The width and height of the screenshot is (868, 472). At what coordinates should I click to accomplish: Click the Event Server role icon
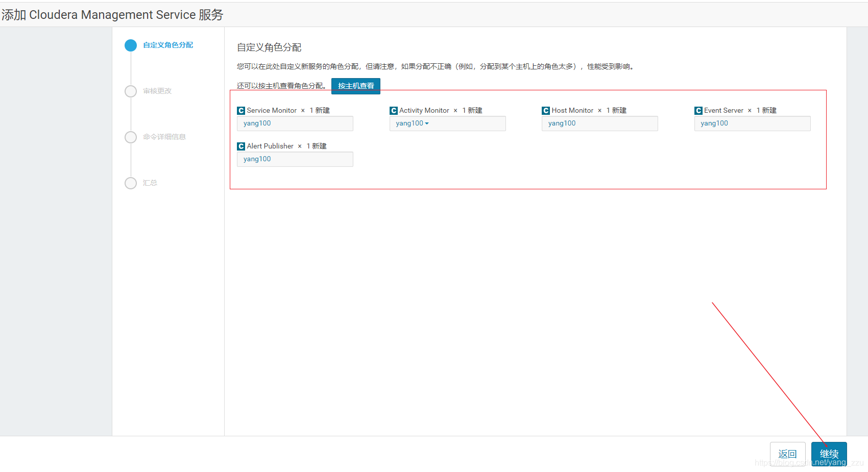(698, 111)
